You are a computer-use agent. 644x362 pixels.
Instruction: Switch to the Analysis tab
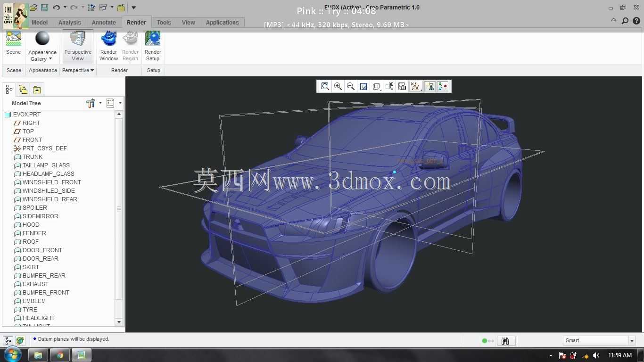70,23
